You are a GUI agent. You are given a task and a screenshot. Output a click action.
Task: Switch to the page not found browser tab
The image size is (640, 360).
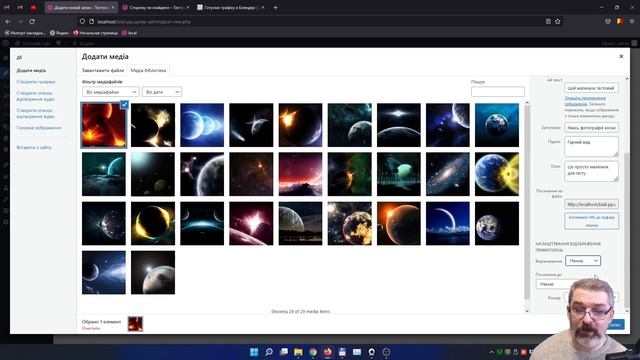coord(156,7)
